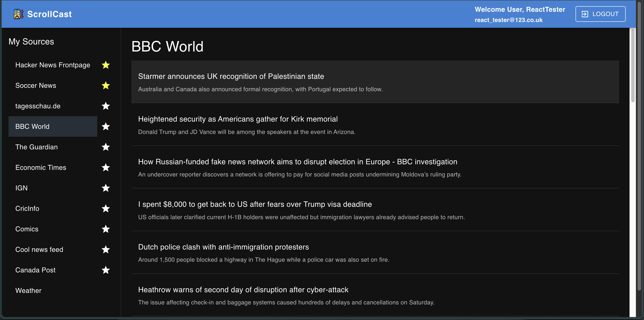Unfavorite Hacker News Frontpage star
The image size is (644, 320).
tap(106, 65)
